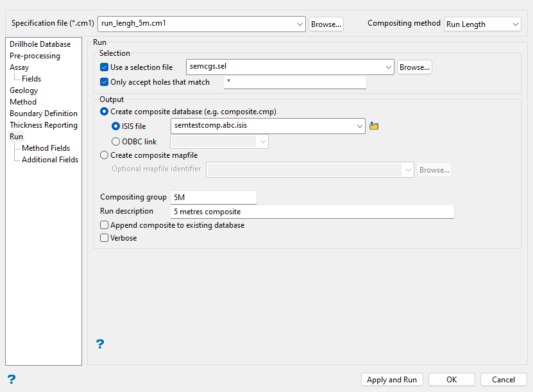This screenshot has height=392, width=533.
Task: Uncheck Only accept holes that match
Action: pos(105,82)
